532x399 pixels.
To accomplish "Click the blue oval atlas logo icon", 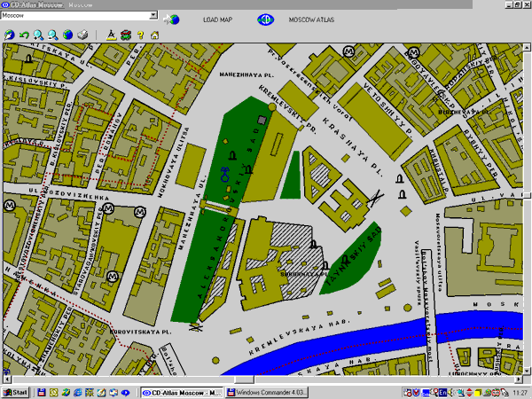I will [x=265, y=20].
